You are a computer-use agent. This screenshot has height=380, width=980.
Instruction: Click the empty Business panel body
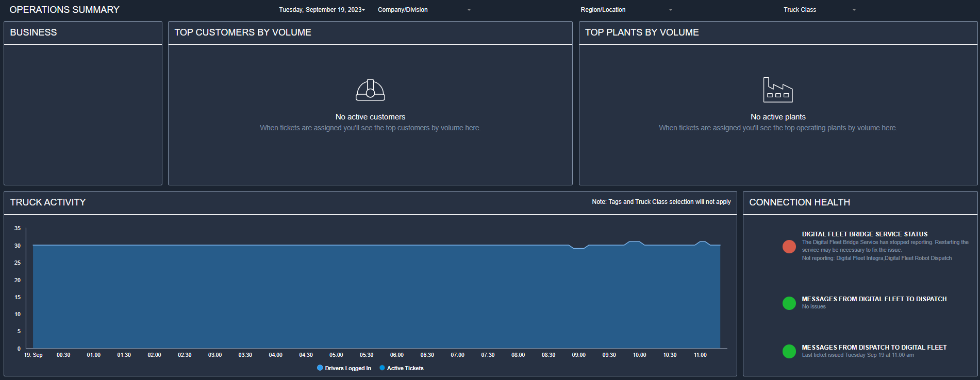[83, 114]
